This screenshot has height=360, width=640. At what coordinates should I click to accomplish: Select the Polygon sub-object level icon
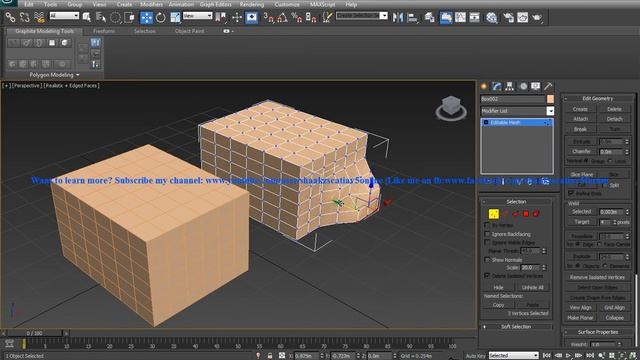(526, 213)
